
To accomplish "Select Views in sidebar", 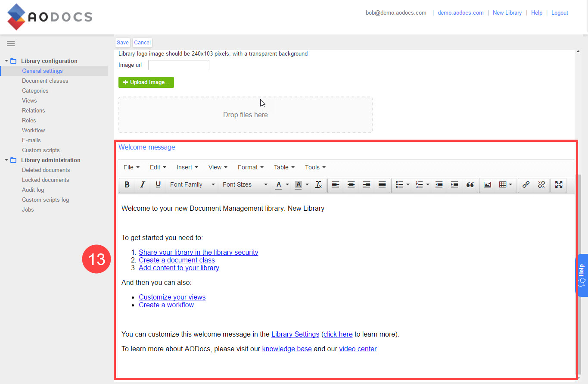I will [29, 100].
